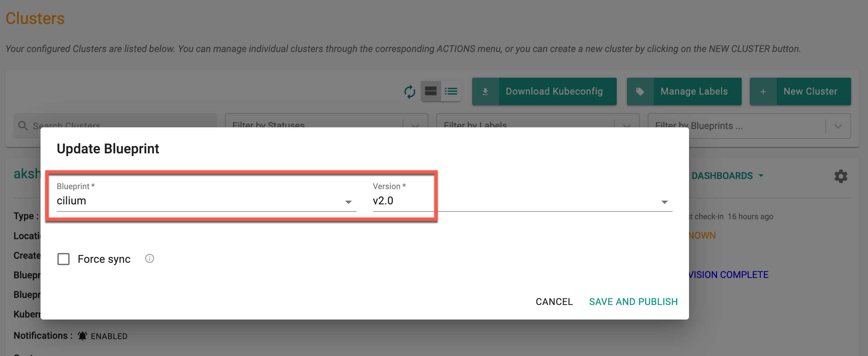Click the Manage Labels button
This screenshot has width=868, height=356.
point(684,92)
